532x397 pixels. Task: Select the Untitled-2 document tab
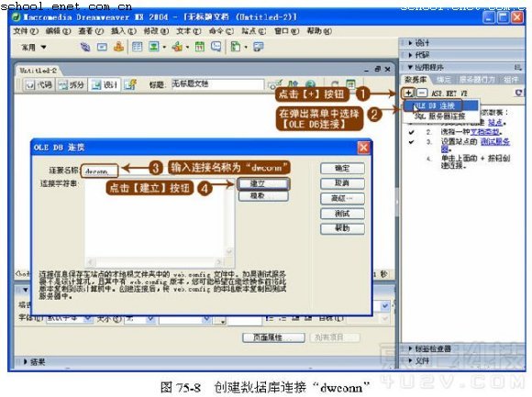tap(38, 71)
